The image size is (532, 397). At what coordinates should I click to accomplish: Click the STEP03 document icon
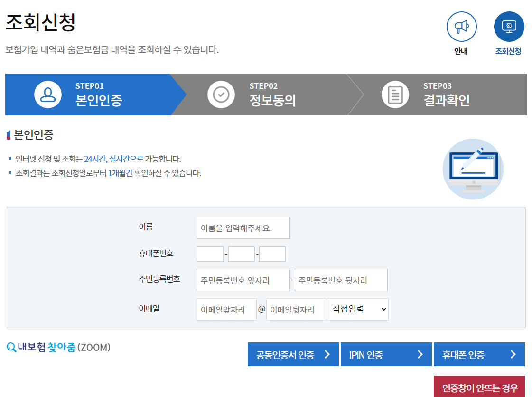pyautogui.click(x=395, y=95)
